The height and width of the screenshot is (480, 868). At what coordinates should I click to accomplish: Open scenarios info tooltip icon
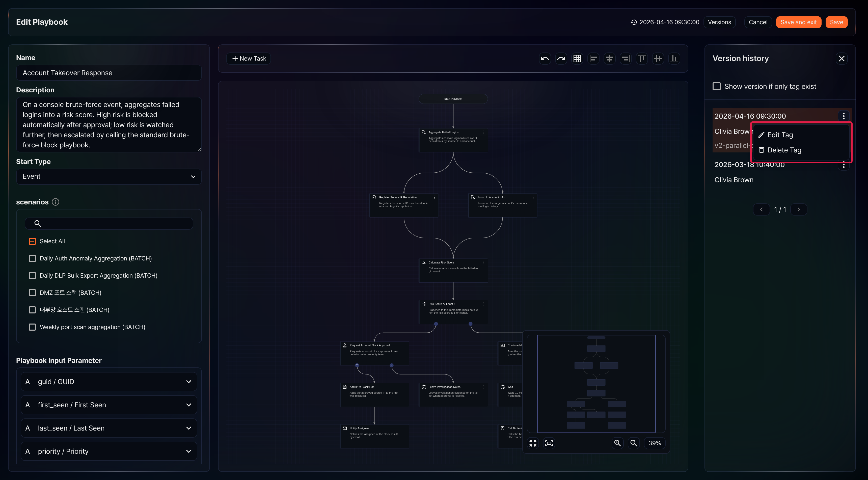56,202
